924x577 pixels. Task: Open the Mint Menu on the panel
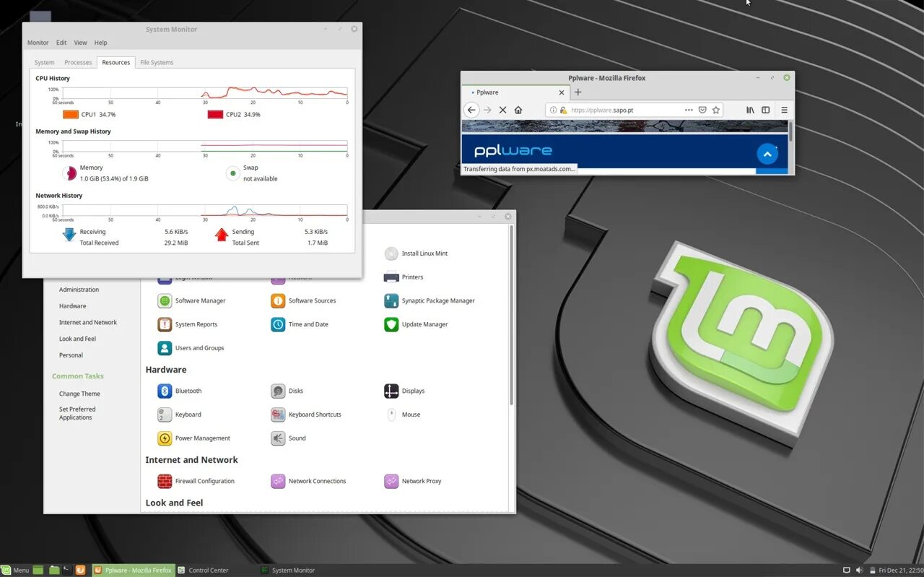[x=15, y=570]
